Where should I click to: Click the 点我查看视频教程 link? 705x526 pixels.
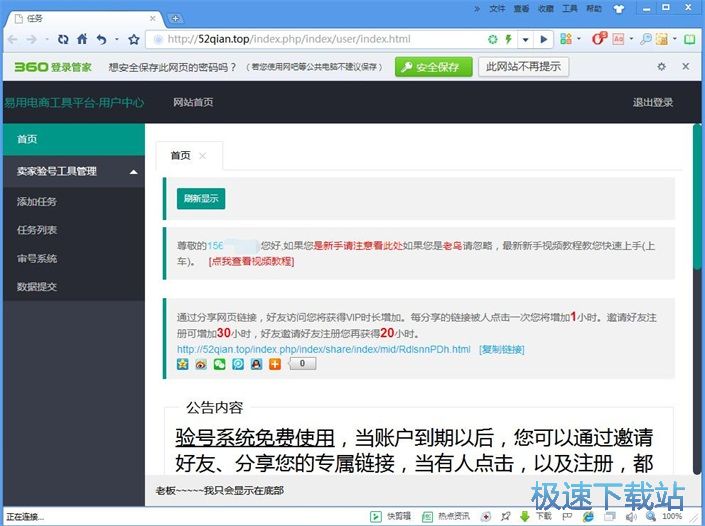click(251, 262)
